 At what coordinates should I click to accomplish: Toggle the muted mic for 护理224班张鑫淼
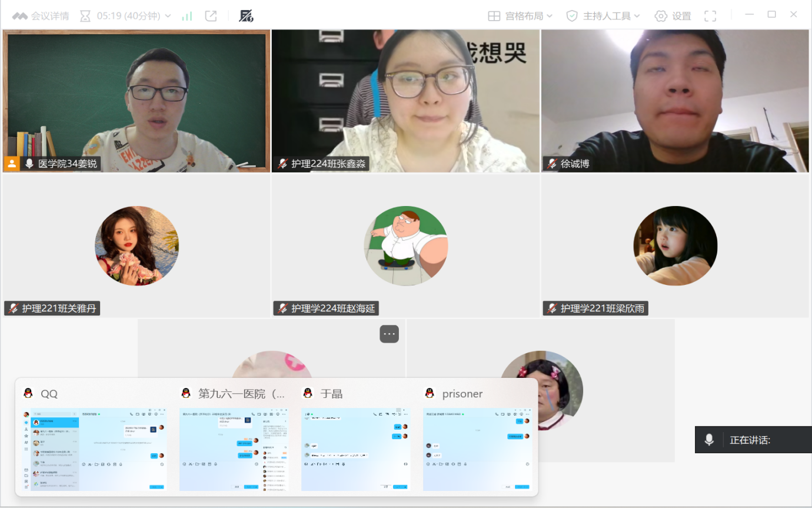tap(283, 164)
